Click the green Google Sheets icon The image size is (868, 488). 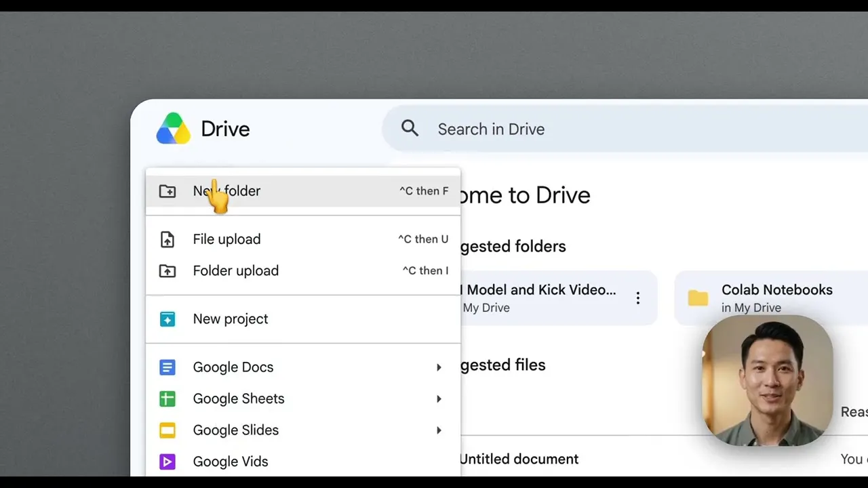click(167, 399)
